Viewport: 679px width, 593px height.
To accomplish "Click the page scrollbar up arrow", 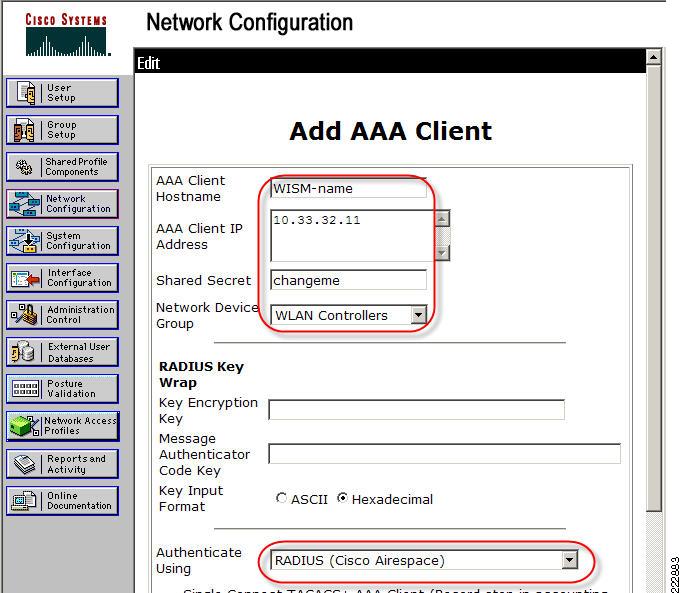I will click(x=653, y=57).
